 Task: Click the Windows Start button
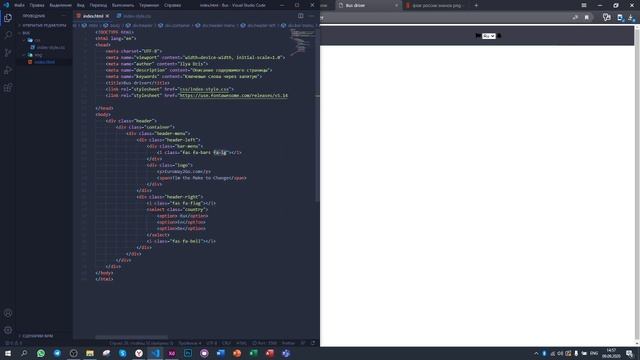pos(8,353)
